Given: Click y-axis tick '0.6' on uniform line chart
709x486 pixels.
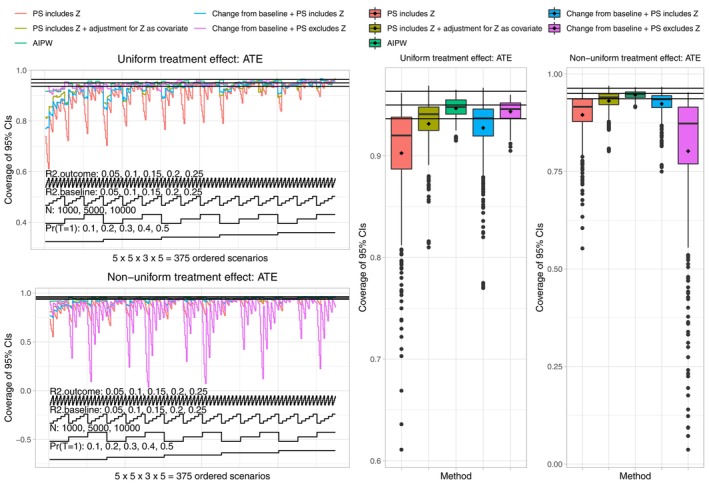Looking at the screenshot, I should [x=22, y=171].
